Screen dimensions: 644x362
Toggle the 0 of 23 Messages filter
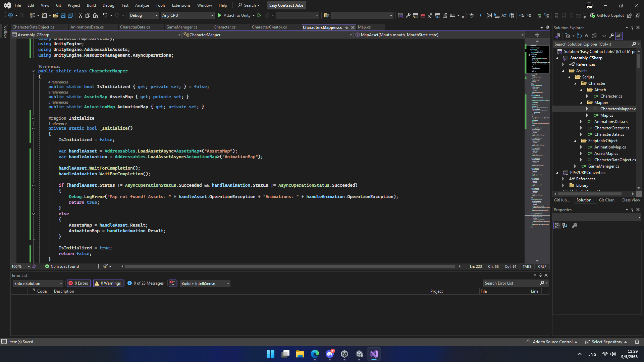click(x=146, y=283)
